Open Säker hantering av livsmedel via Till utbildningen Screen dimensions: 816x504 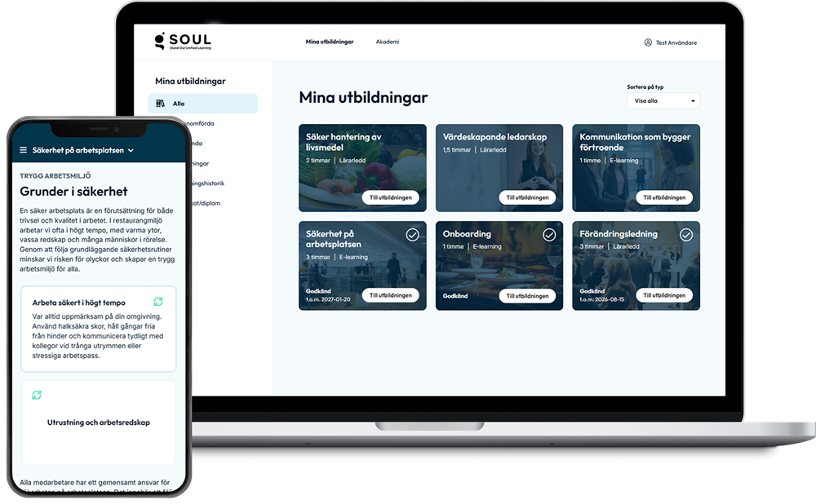(x=390, y=197)
